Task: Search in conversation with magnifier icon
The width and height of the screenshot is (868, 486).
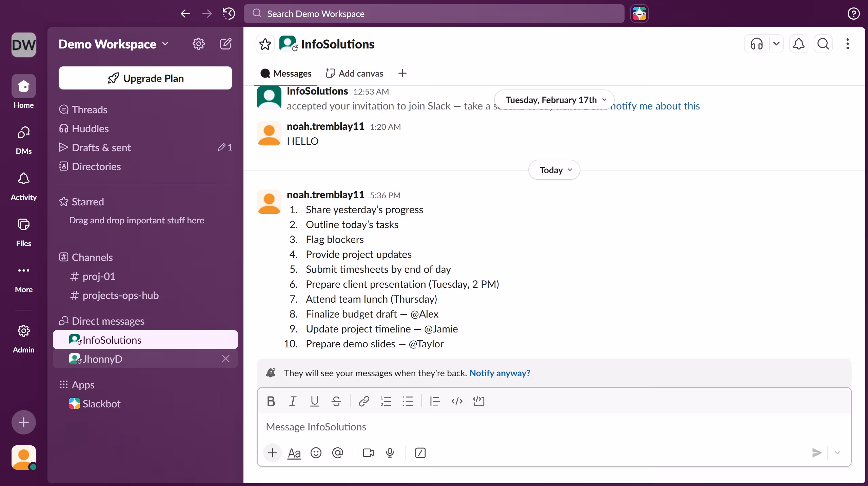Action: click(x=823, y=44)
